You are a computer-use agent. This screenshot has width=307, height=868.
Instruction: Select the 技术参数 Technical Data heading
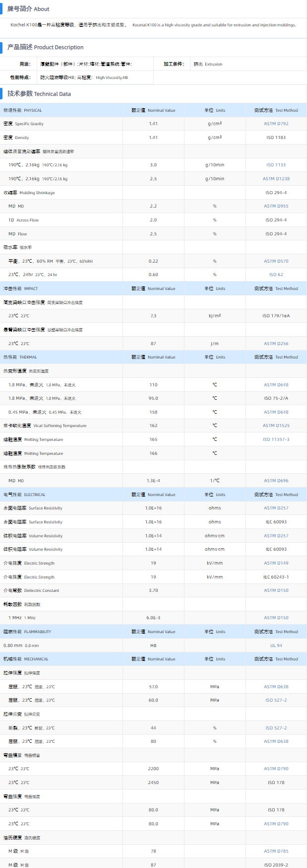click(x=39, y=93)
